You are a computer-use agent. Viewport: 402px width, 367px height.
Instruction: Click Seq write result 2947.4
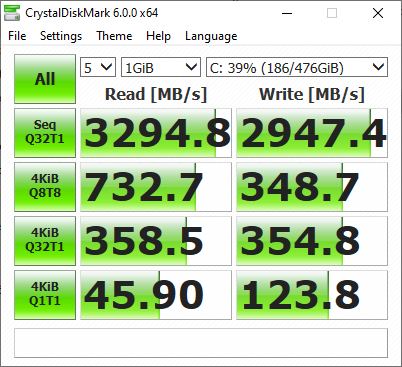pos(312,133)
